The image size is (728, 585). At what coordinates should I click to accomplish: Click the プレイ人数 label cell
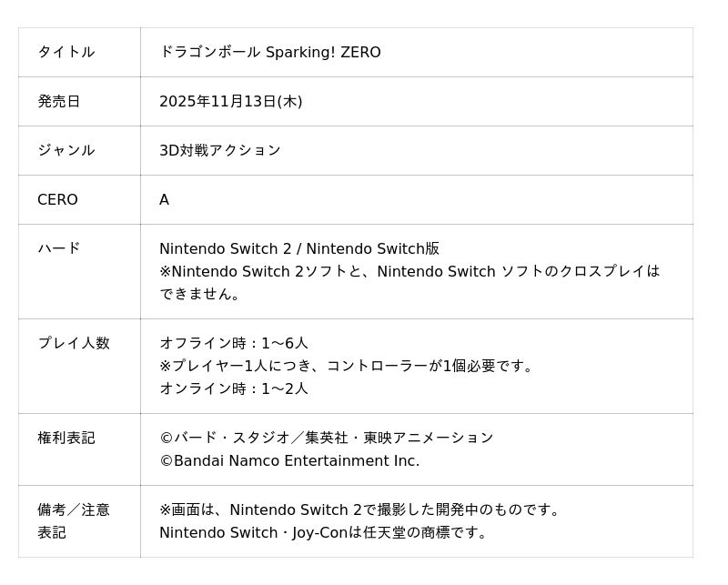(74, 344)
